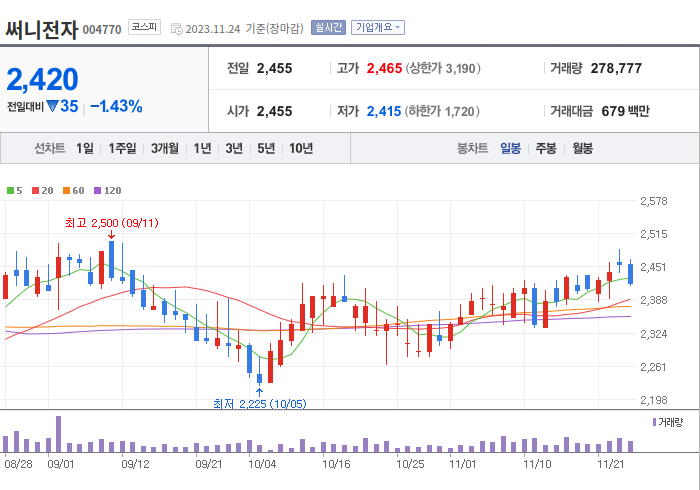
Task: Click the 2,451 price axis label
Action: (x=654, y=267)
